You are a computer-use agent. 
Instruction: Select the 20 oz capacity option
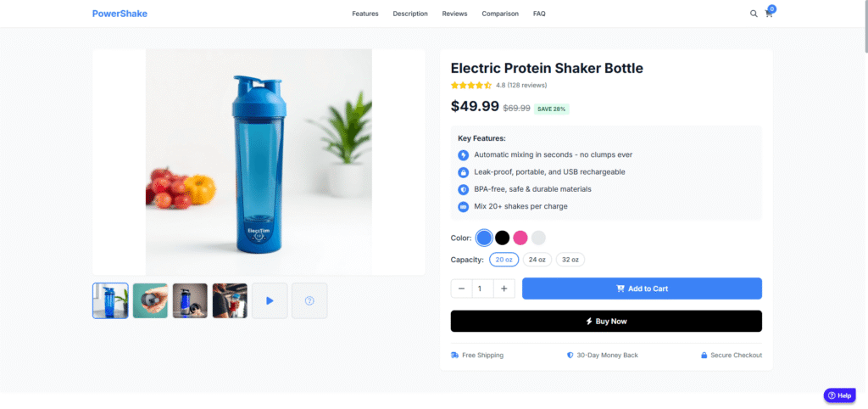click(x=504, y=260)
